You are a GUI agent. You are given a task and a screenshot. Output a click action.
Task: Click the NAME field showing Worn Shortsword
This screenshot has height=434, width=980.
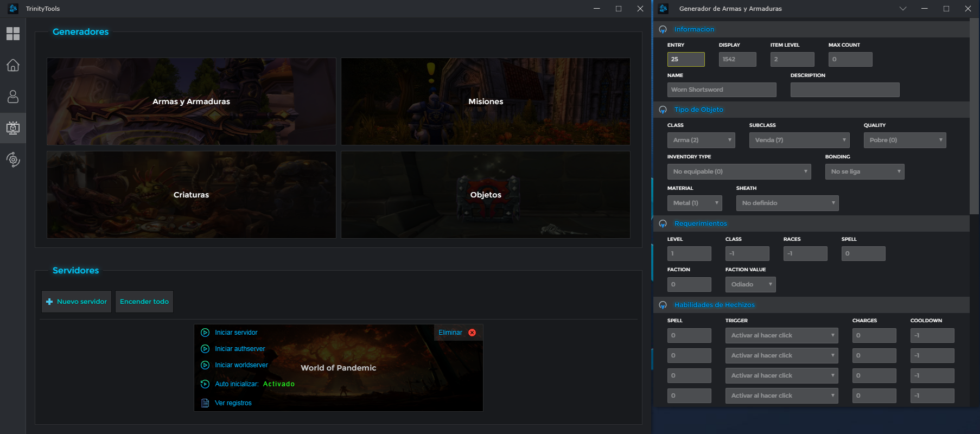[x=722, y=90]
